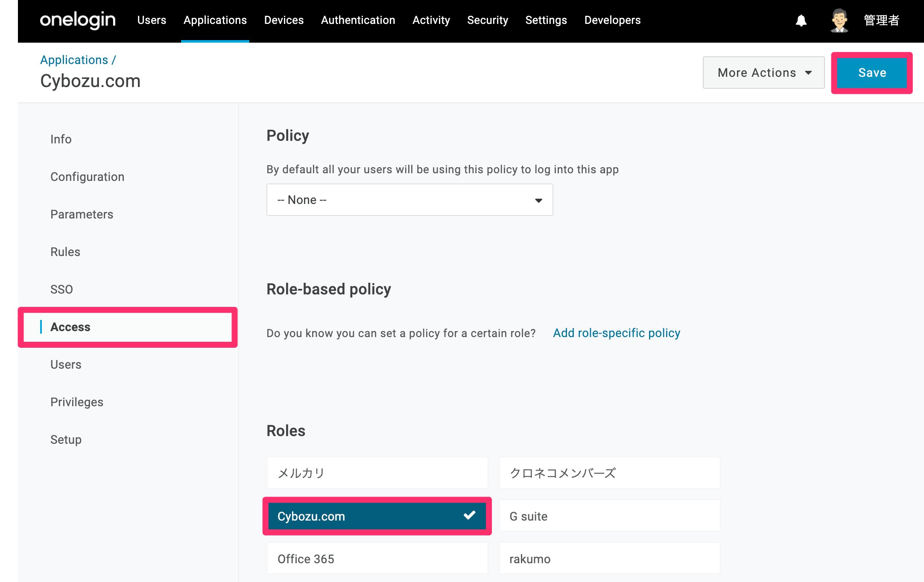Click the admin user avatar

[x=839, y=20]
